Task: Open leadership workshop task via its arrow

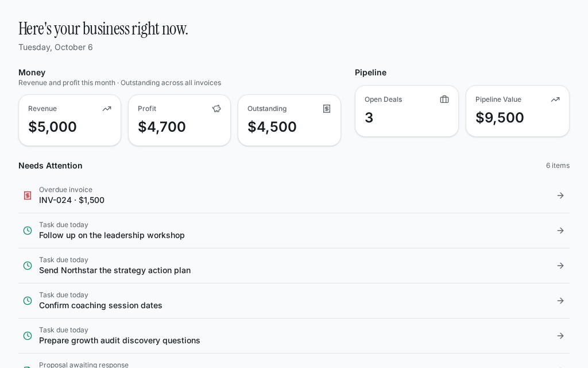Action: coord(560,231)
